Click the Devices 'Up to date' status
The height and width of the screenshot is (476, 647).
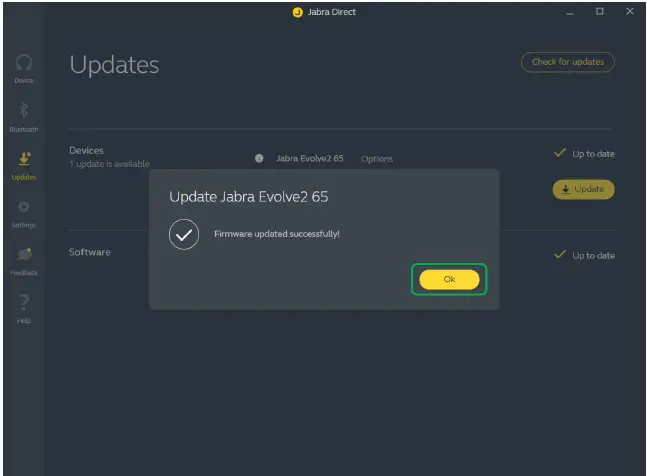click(584, 153)
